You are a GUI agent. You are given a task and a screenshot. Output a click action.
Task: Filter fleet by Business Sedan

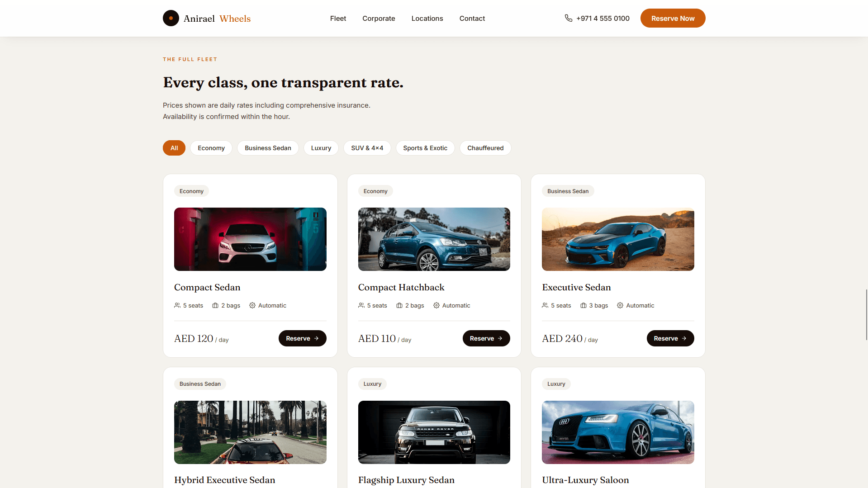(268, 148)
